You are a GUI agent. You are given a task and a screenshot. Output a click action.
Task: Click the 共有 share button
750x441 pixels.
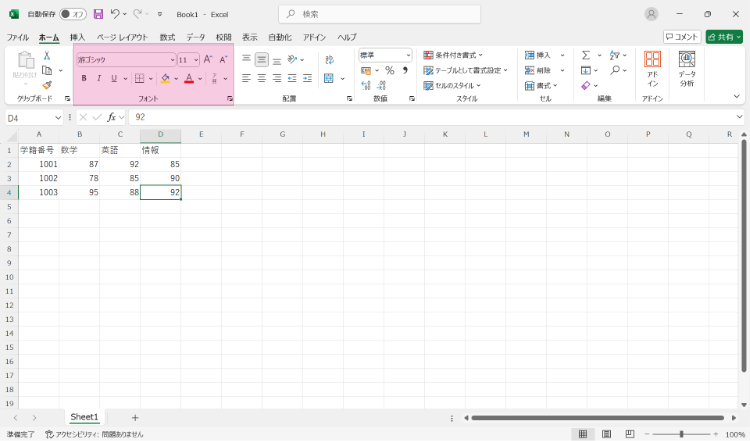(x=724, y=37)
